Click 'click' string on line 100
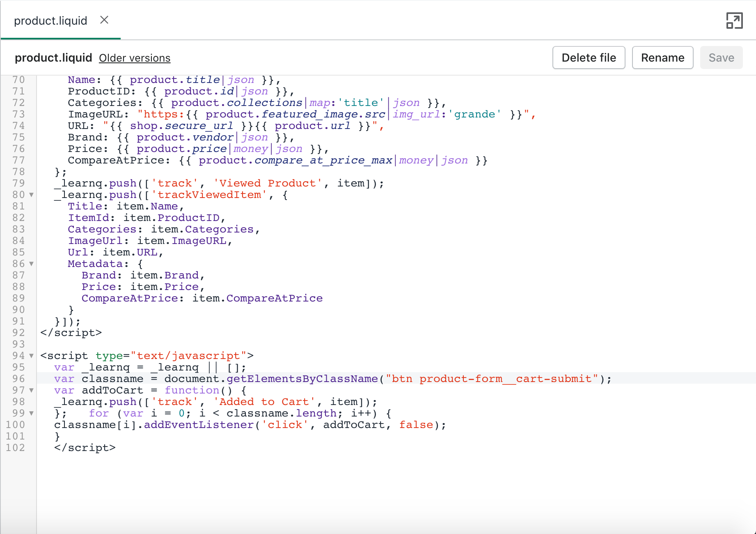This screenshot has width=756, height=534. [285, 425]
